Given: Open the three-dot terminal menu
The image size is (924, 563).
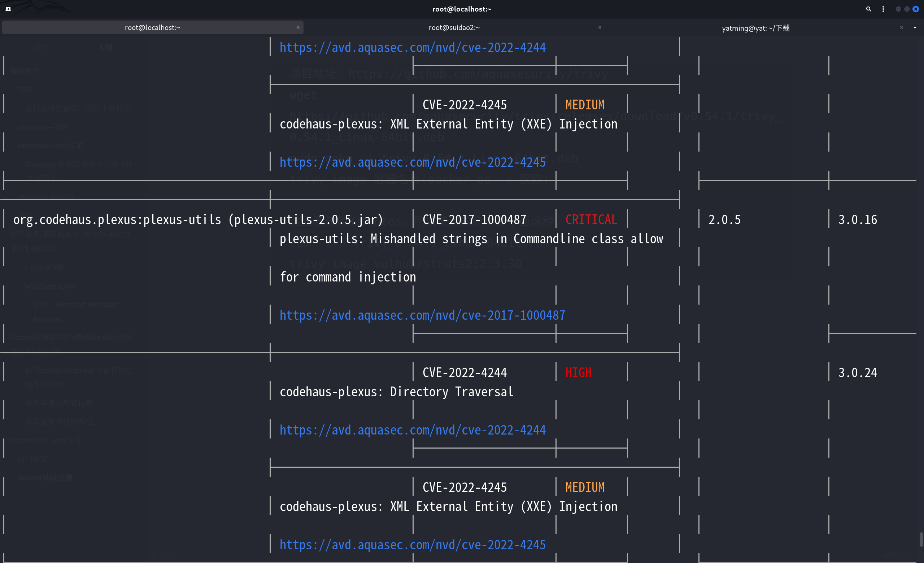Looking at the screenshot, I should click(883, 9).
